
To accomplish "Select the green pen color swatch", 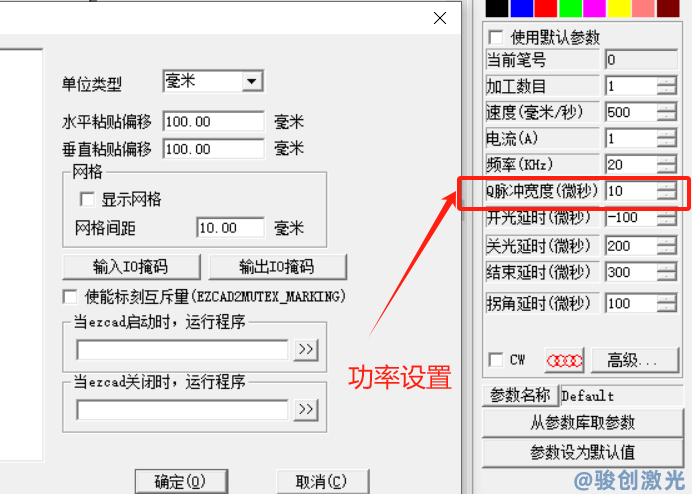I will pyautogui.click(x=570, y=8).
